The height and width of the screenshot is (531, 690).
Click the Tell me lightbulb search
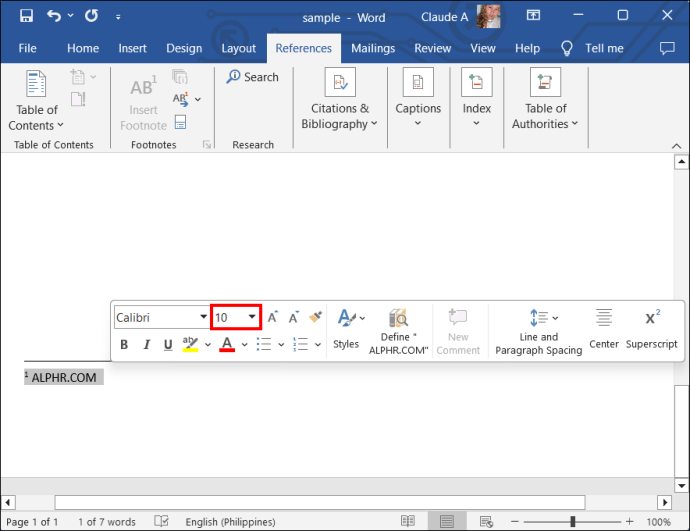pyautogui.click(x=592, y=48)
